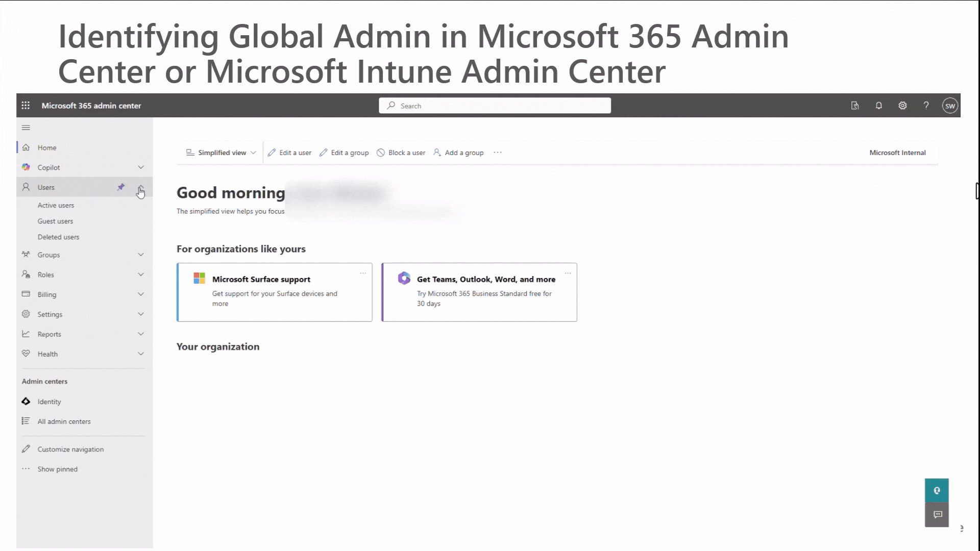Open Microsoft Surface support card options ellipsis
980x551 pixels.
(363, 273)
